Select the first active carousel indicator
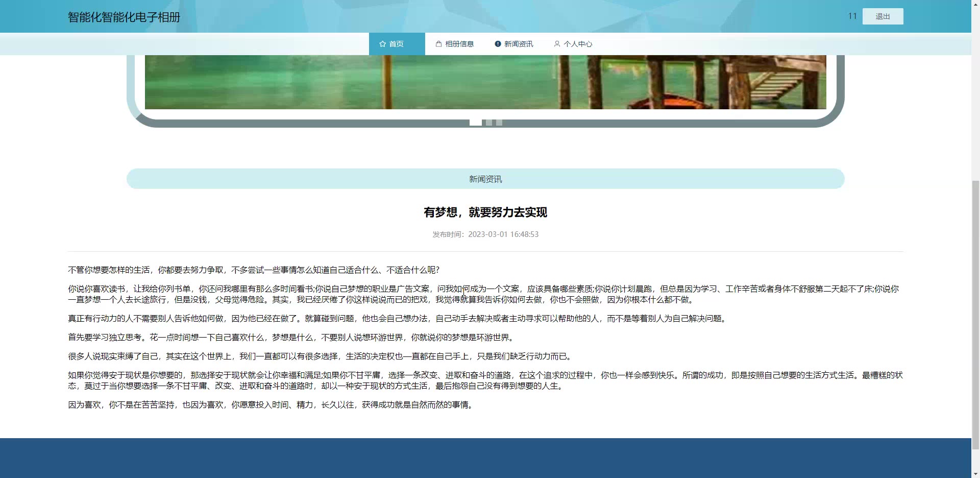Screen dimensions: 980x478 [475, 123]
